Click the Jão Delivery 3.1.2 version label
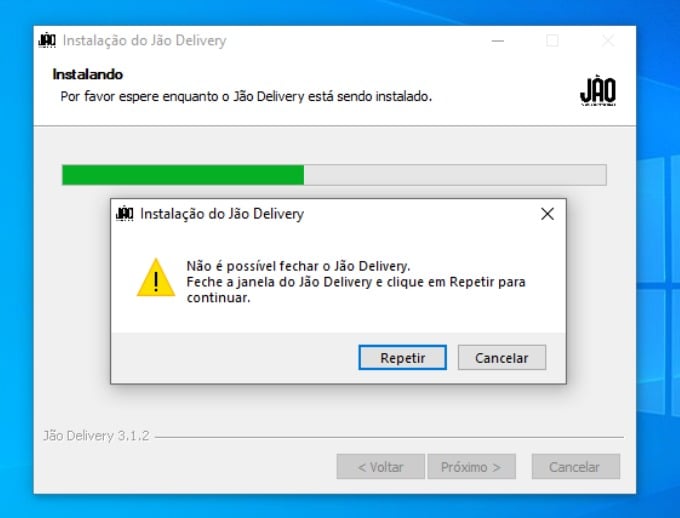 click(x=96, y=436)
